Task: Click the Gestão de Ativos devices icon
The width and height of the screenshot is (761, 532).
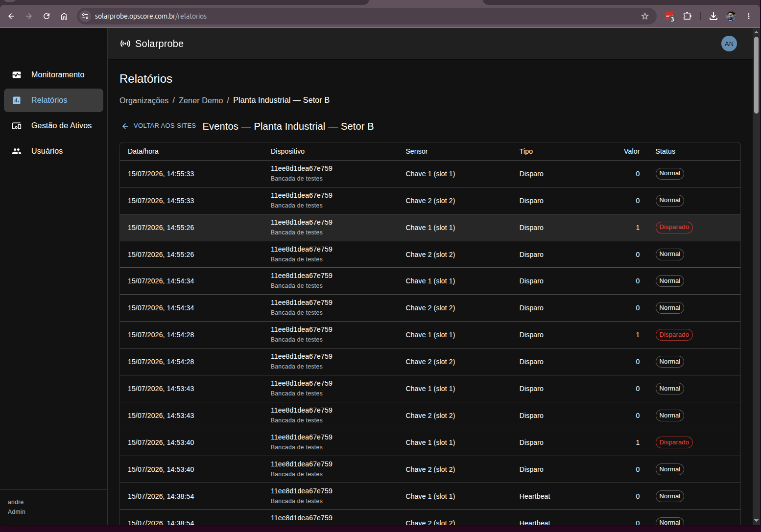Action: tap(17, 126)
